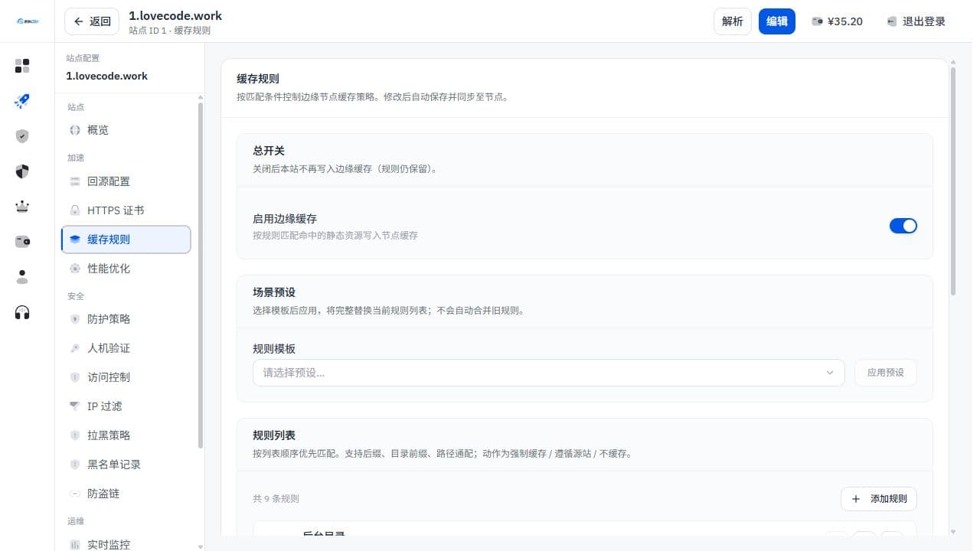Open the 防盗链 menu item
The width and height of the screenshot is (980, 551).
pyautogui.click(x=126, y=494)
